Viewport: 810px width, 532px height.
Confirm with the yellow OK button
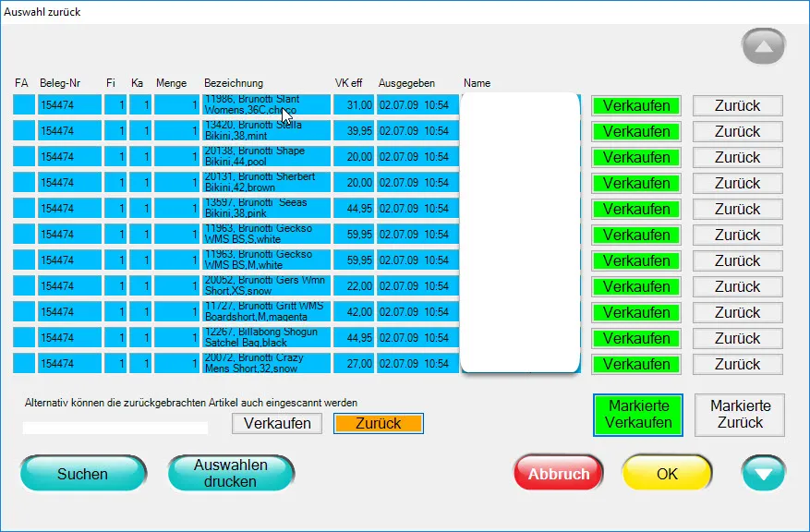(666, 474)
